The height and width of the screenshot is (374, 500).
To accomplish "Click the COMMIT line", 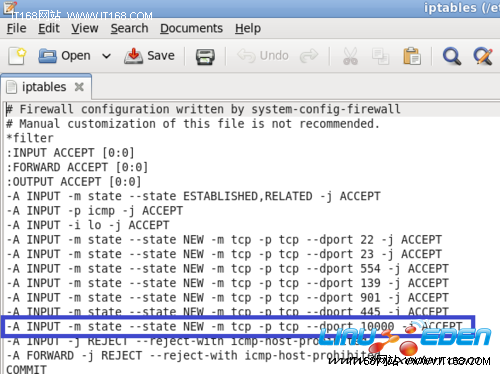I will 26,369.
